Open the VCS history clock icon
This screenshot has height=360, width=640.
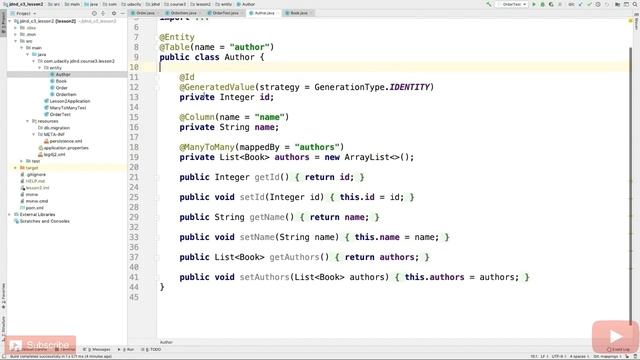(x=598, y=4)
